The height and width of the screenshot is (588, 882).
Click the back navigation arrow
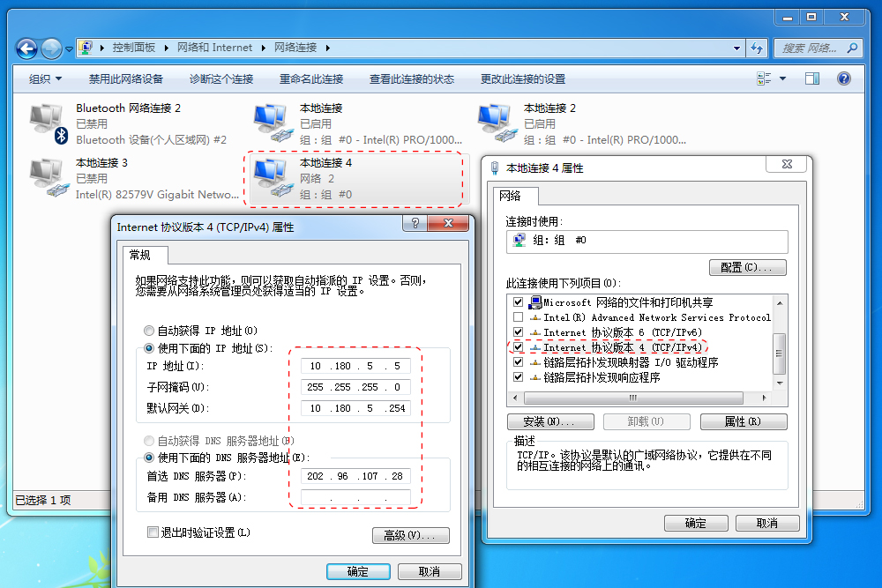[x=26, y=48]
